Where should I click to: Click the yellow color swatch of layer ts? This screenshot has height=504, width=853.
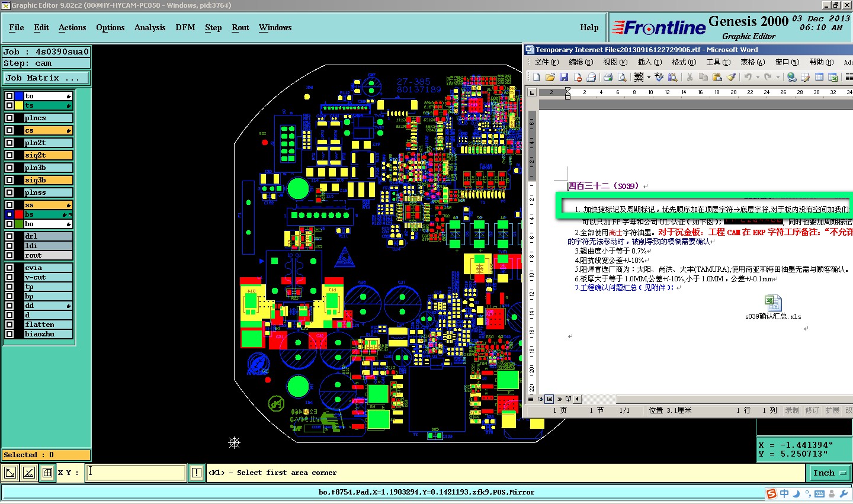tap(19, 105)
